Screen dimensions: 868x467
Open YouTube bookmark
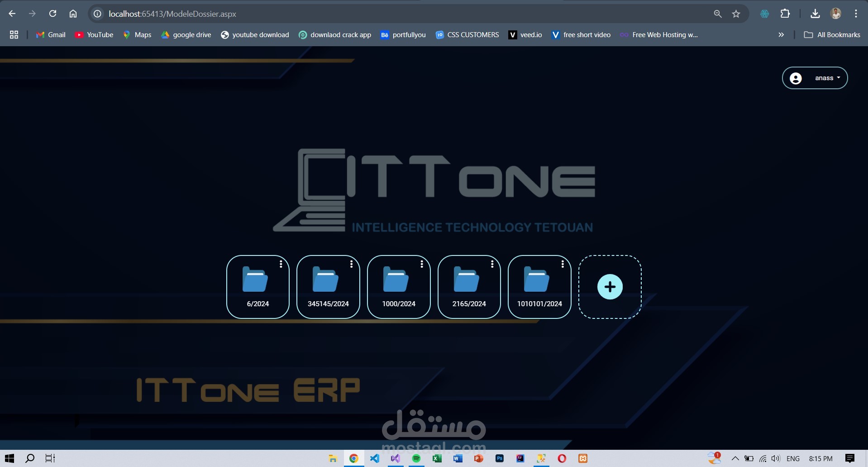pos(94,34)
